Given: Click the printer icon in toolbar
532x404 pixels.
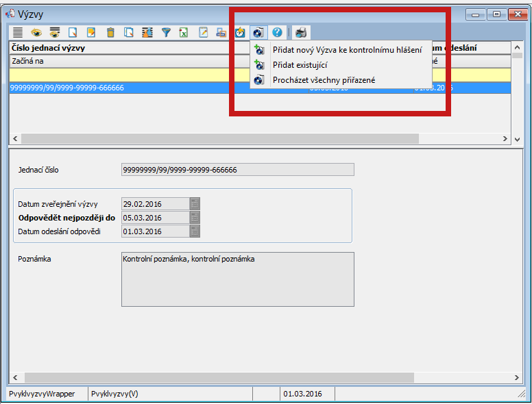Looking at the screenshot, I should (x=302, y=32).
